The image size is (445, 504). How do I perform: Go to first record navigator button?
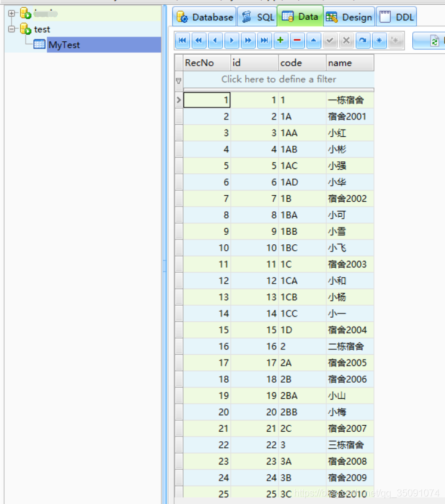pyautogui.click(x=183, y=41)
